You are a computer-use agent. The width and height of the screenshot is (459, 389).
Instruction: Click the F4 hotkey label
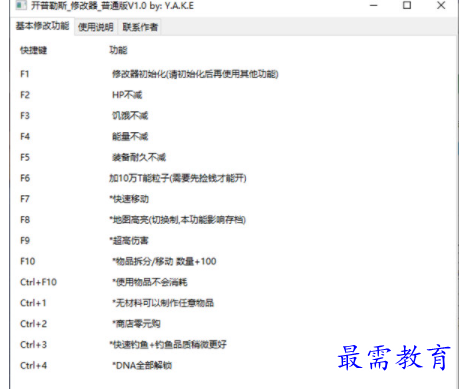[25, 136]
